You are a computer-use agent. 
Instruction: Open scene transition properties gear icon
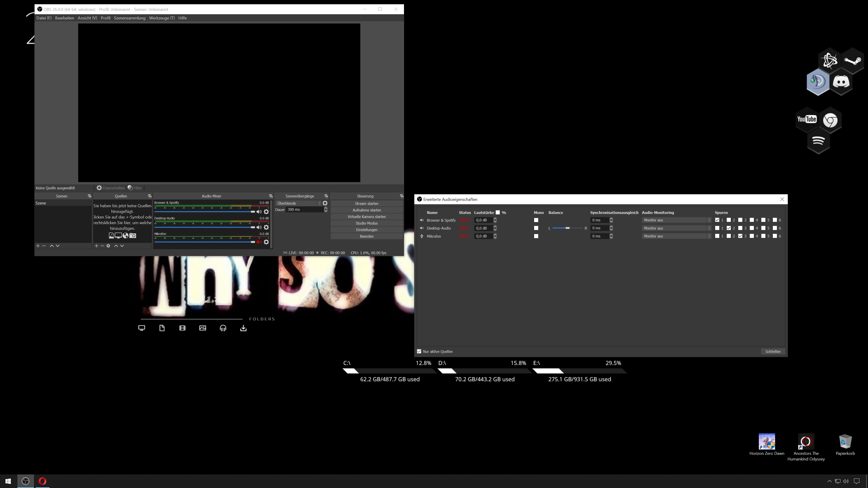325,203
